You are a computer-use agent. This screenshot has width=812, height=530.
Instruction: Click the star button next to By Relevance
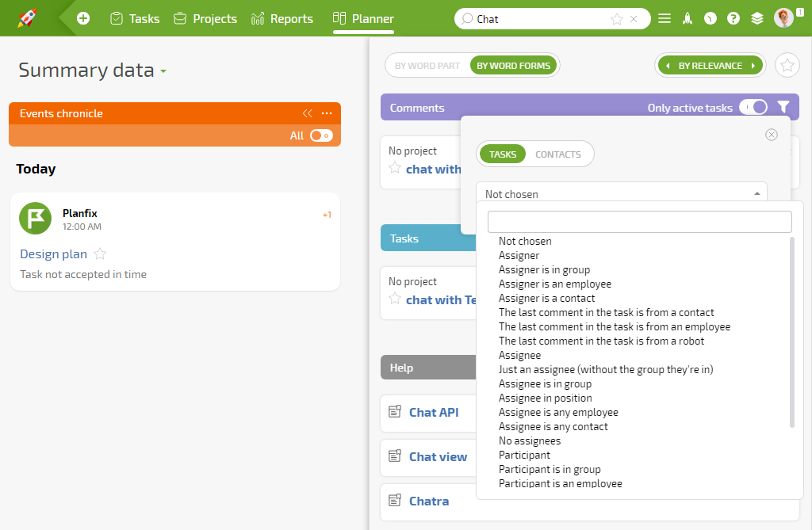[x=787, y=66]
